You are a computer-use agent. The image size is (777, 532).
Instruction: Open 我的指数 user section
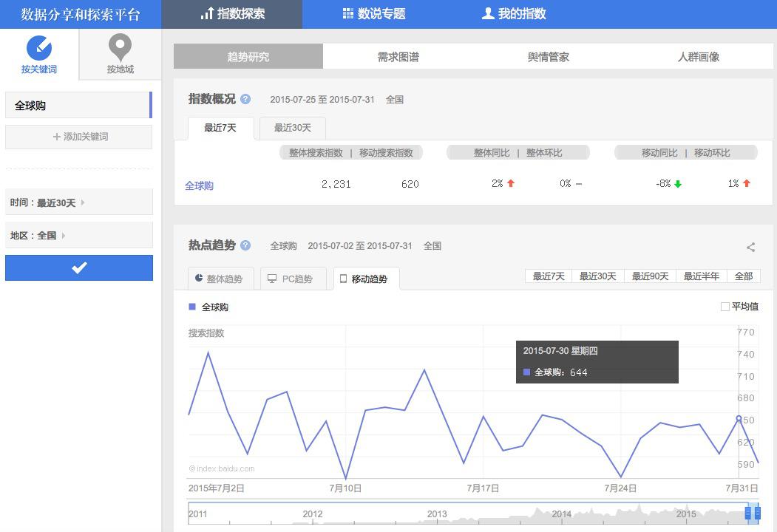[513, 14]
